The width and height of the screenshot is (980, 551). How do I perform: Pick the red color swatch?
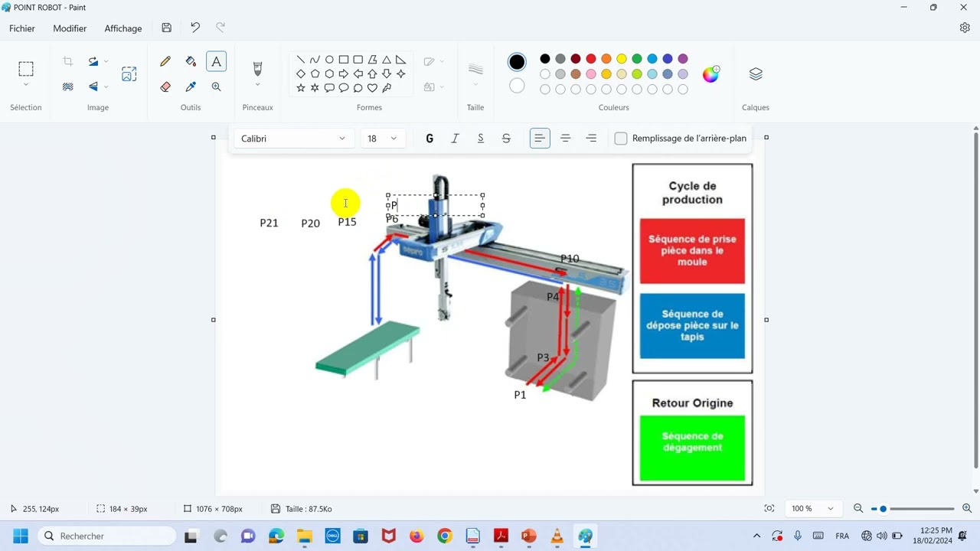point(591,59)
